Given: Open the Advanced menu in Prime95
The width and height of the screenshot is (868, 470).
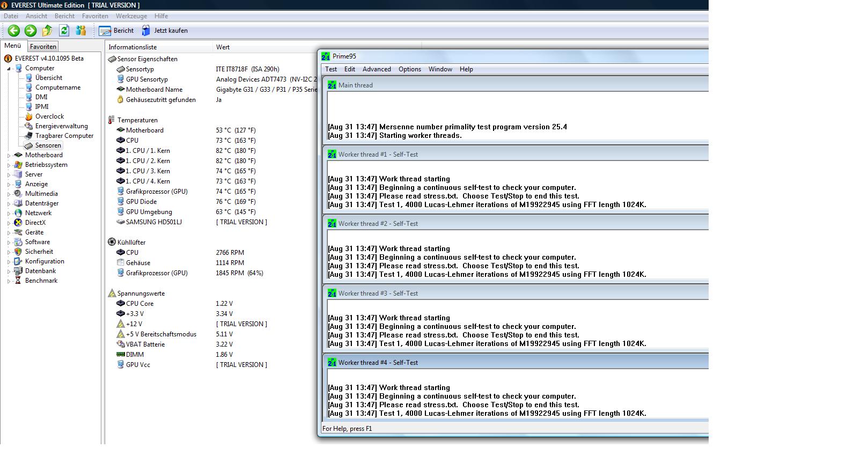Looking at the screenshot, I should point(377,69).
